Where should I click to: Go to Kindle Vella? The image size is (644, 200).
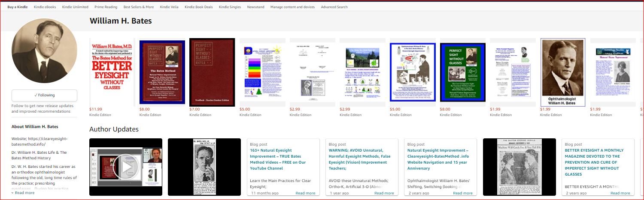coord(169,7)
